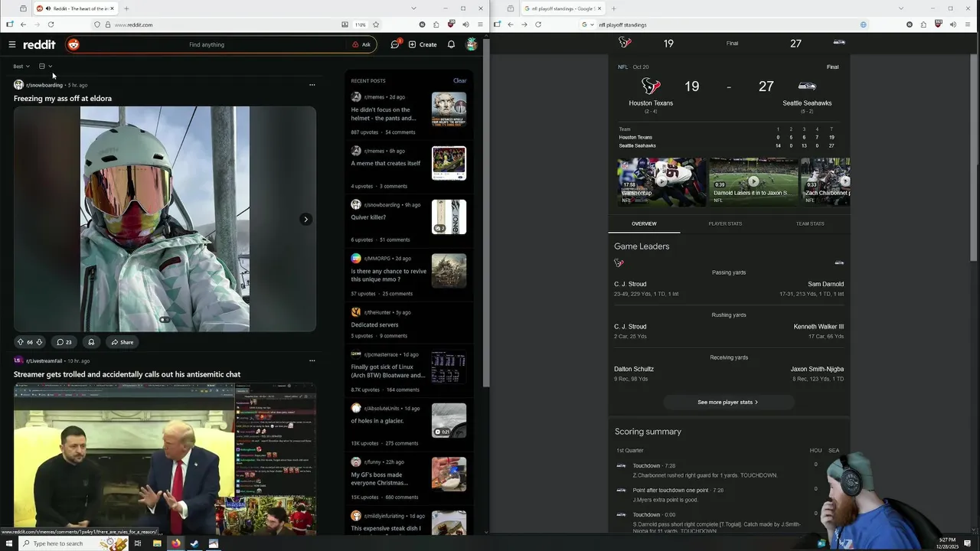Open options menu for the snowboarding post
This screenshot has width=980, height=551.
tap(312, 85)
